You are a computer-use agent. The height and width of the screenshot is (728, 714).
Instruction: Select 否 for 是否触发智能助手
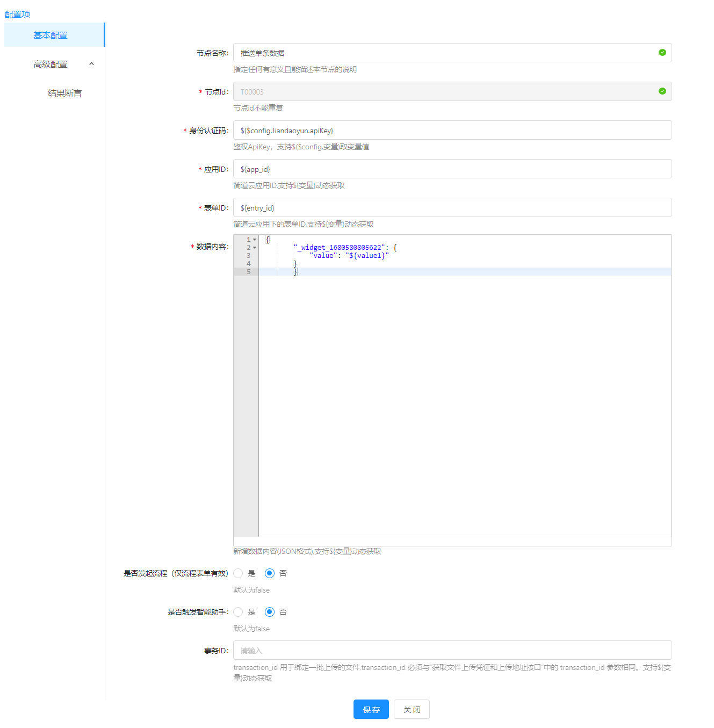click(270, 612)
